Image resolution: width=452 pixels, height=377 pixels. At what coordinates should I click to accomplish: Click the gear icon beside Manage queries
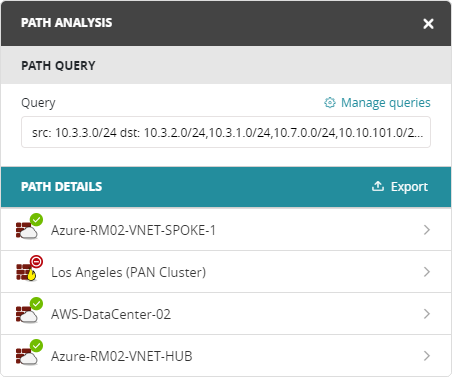pos(330,103)
